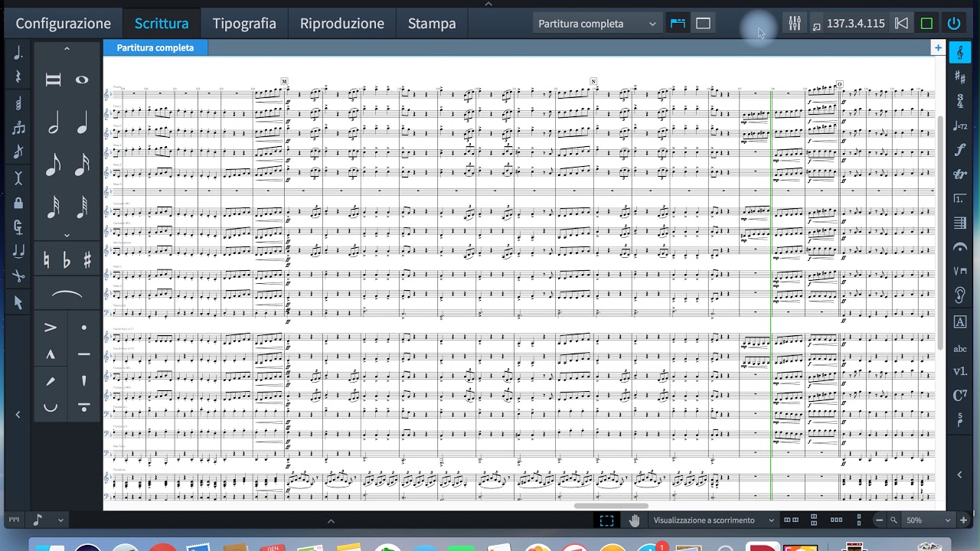980x551 pixels.
Task: Select the sixteenth note duration
Action: point(82,165)
